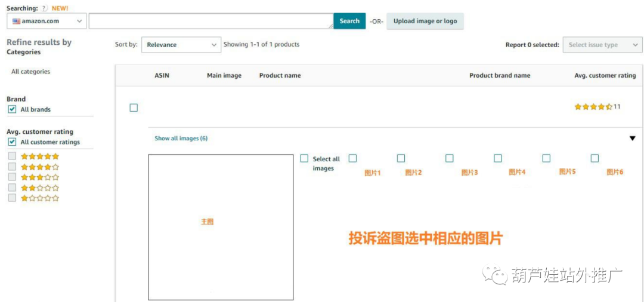Tick the Select all images checkbox
The image size is (644, 304).
[304, 158]
